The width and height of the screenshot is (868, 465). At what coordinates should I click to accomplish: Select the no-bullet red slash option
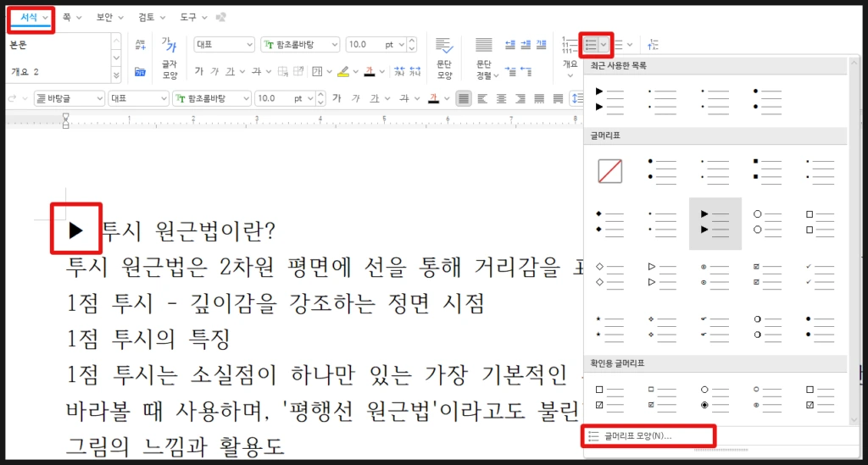click(610, 171)
